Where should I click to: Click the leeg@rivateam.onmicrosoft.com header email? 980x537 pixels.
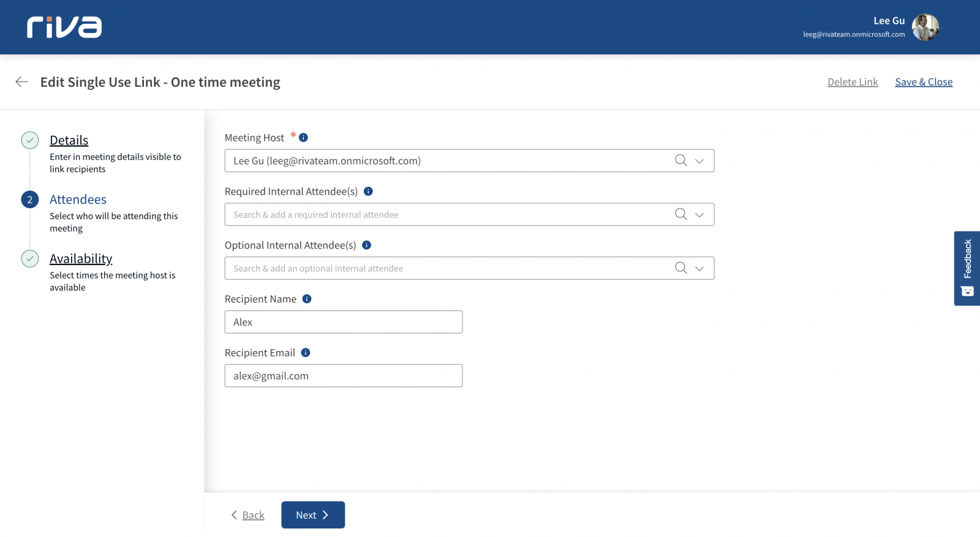854,34
